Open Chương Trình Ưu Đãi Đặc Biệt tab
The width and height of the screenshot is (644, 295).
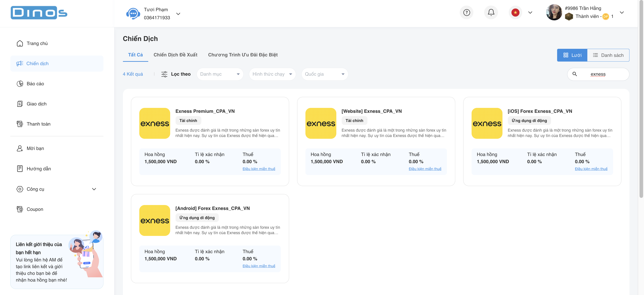tap(243, 55)
